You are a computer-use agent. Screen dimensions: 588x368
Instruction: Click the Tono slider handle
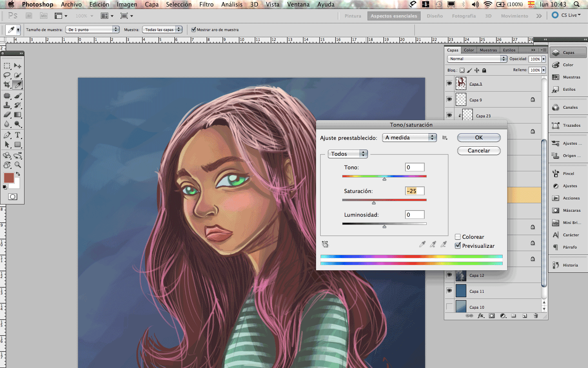(384, 179)
